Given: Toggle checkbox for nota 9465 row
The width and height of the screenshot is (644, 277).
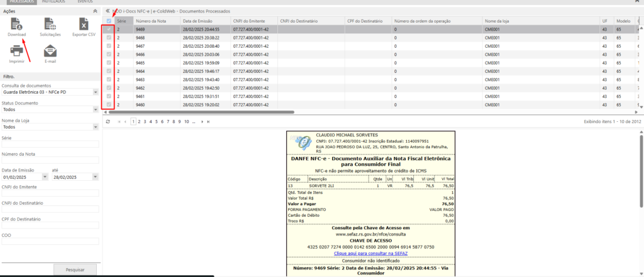Looking at the screenshot, I should [109, 63].
